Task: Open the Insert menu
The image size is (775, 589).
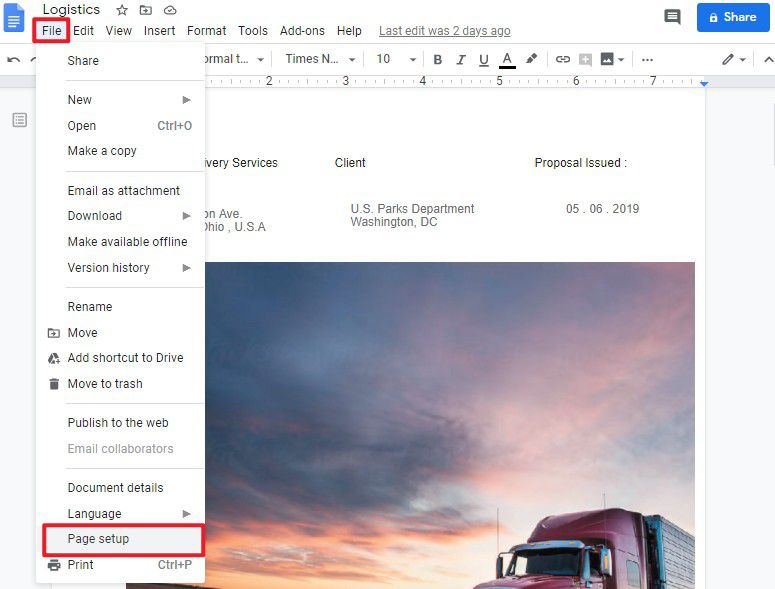Action: 159,31
